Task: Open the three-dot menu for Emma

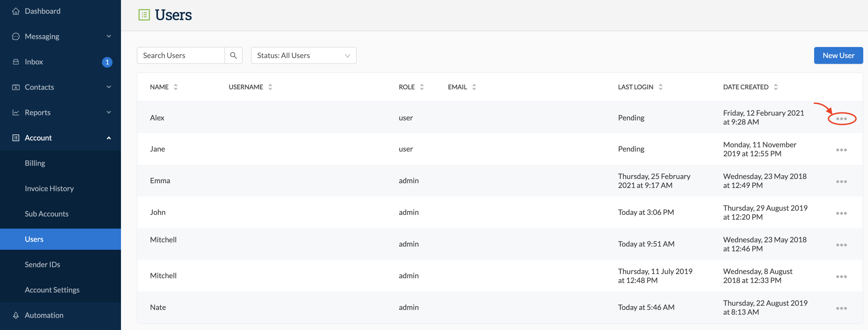Action: (841, 182)
